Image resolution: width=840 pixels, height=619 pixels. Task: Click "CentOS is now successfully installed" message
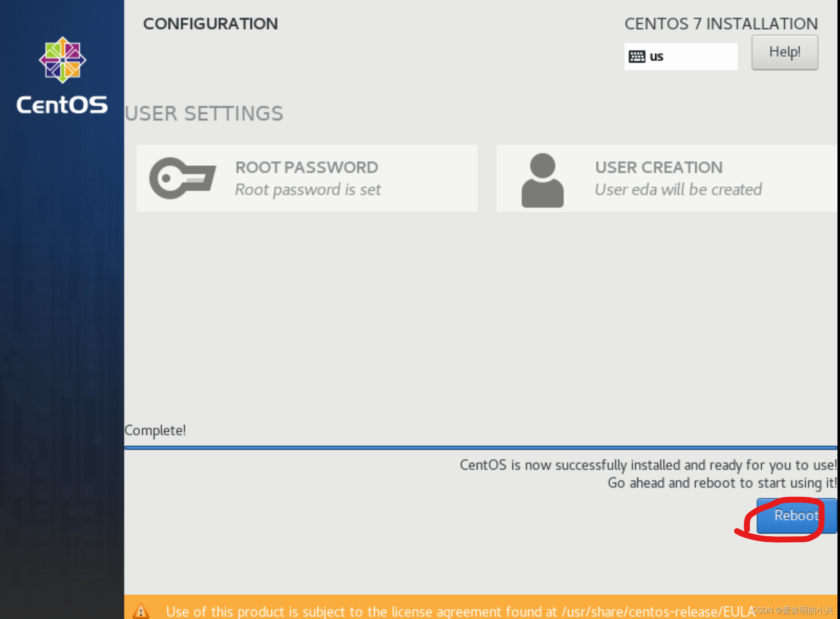click(648, 465)
